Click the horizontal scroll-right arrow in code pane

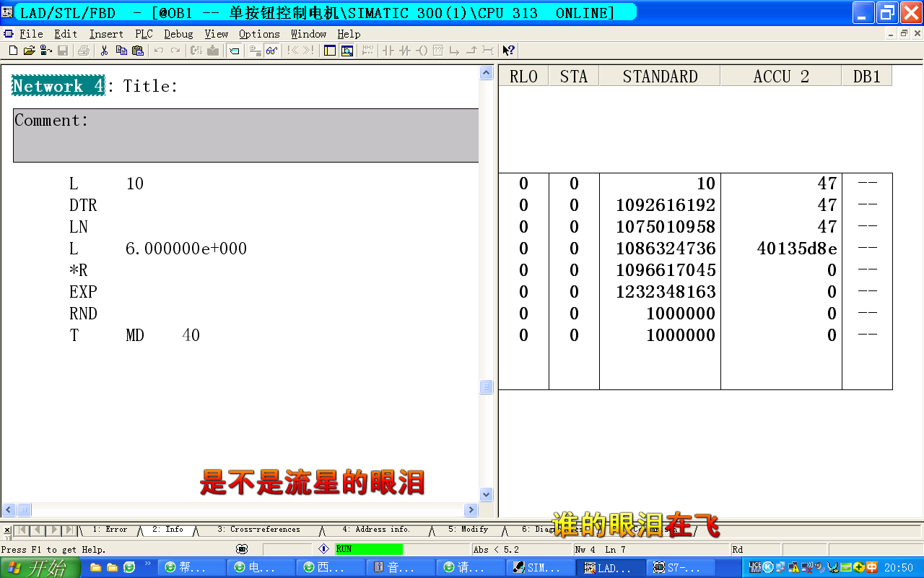click(x=471, y=510)
